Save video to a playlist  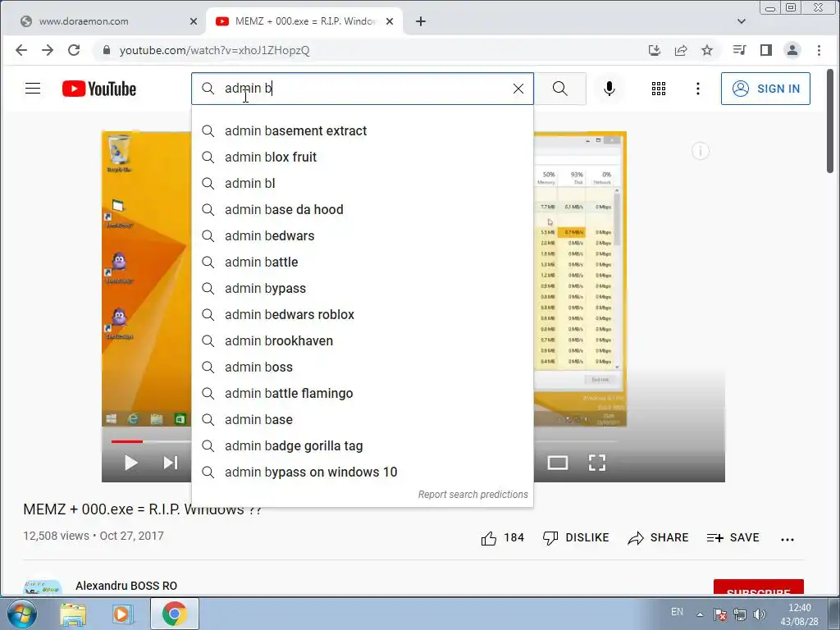tap(733, 538)
